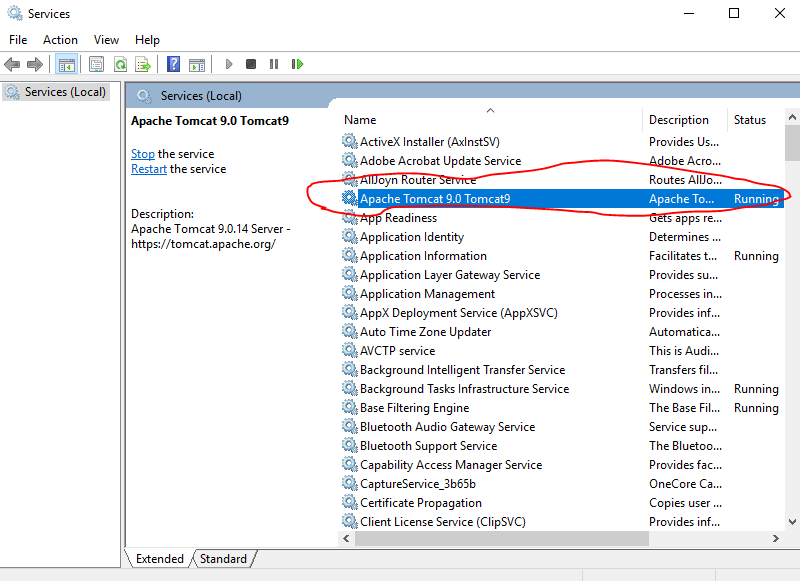This screenshot has width=800, height=581.
Task: Select Services (Local) in the console tree
Action: click(x=56, y=92)
